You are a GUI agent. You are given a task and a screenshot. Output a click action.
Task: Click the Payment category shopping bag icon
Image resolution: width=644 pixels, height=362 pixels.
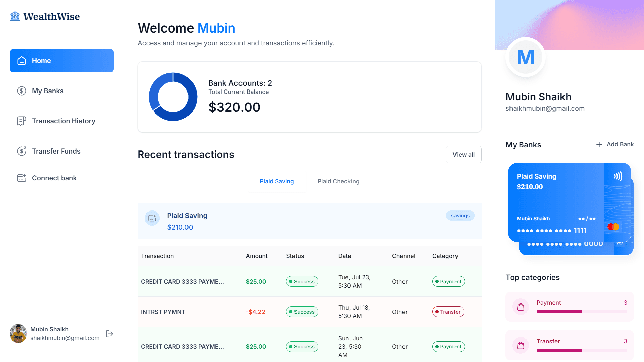(x=521, y=307)
